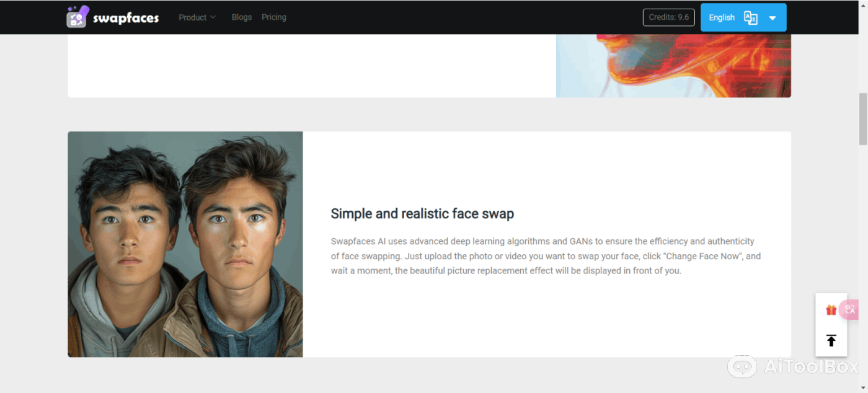Image resolution: width=868 pixels, height=393 pixels.
Task: Open the English language selector
Action: point(722,18)
